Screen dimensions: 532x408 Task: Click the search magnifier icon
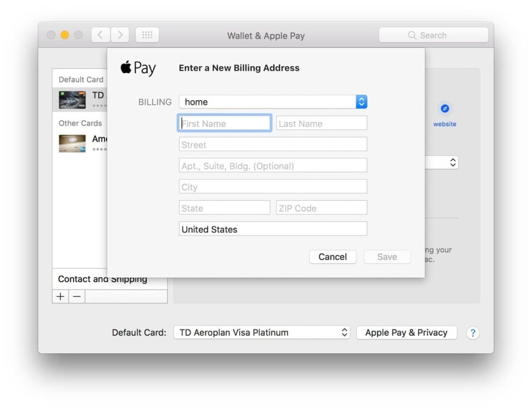click(x=412, y=35)
